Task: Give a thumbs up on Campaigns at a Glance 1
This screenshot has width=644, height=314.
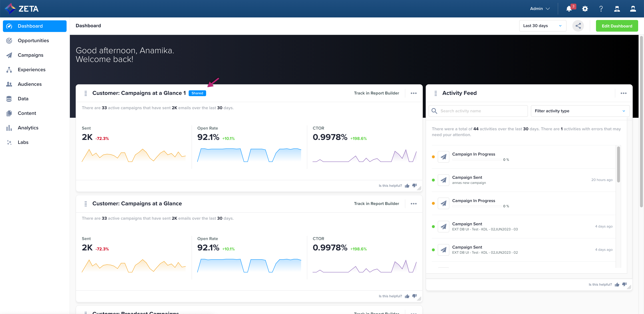Action: click(x=407, y=186)
